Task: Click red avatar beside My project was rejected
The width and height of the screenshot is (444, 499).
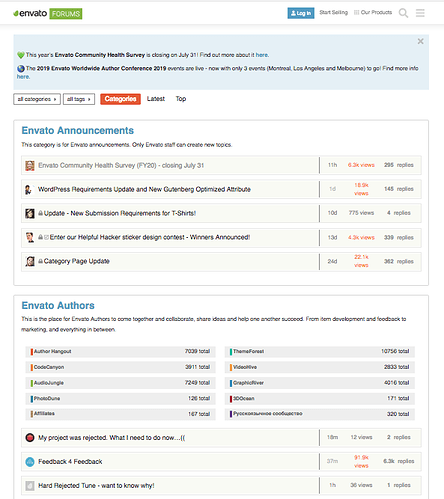Action: [x=30, y=437]
